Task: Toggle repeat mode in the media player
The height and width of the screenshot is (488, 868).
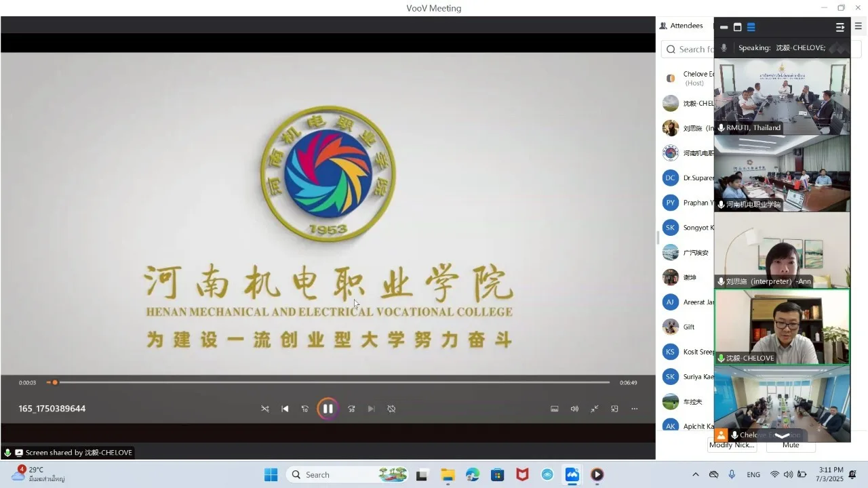Action: (391, 409)
